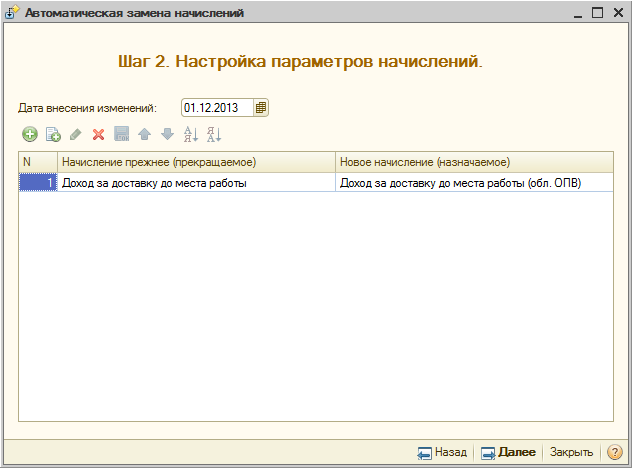The width and height of the screenshot is (632, 468).
Task: Open the calendar picker for the change date
Action: coord(261,107)
